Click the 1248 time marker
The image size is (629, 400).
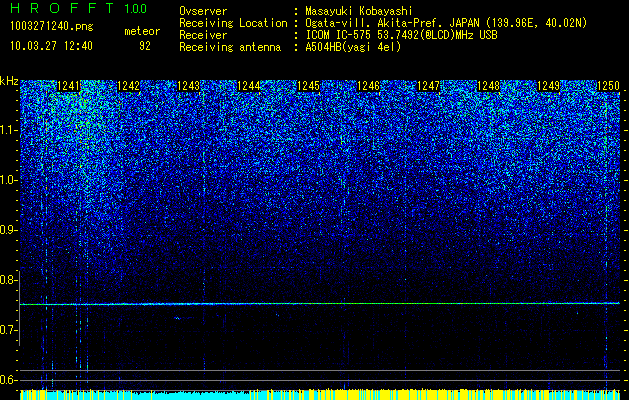[489, 86]
